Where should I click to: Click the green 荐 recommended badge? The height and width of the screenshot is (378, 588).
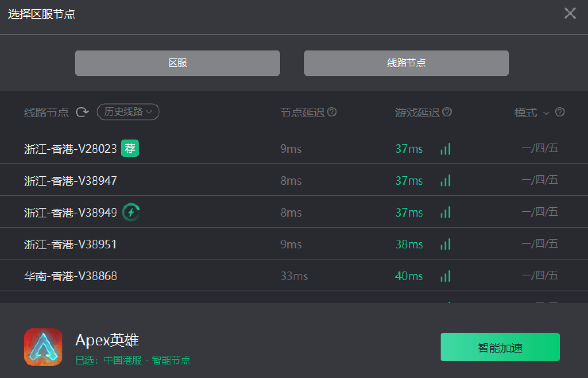click(130, 148)
